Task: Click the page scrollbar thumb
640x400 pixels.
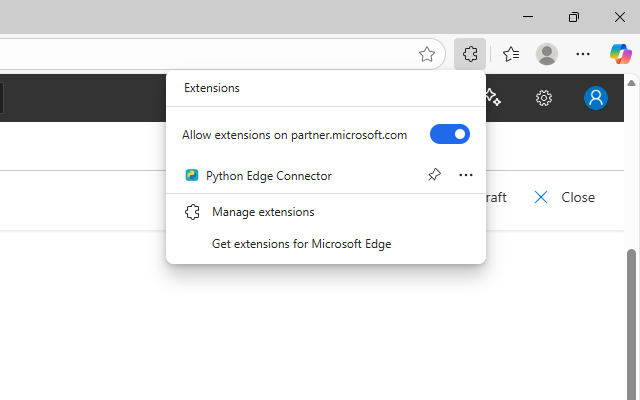Action: [x=631, y=324]
